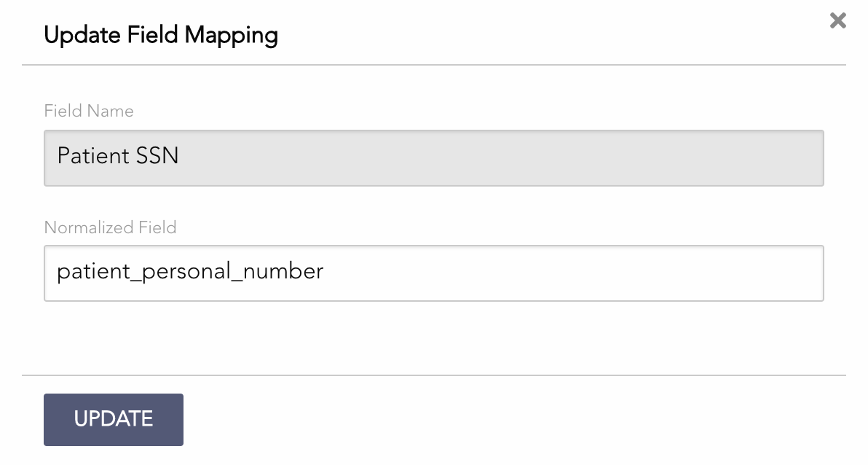Click the Patient SSN text
868x465 pixels.
click(x=117, y=157)
